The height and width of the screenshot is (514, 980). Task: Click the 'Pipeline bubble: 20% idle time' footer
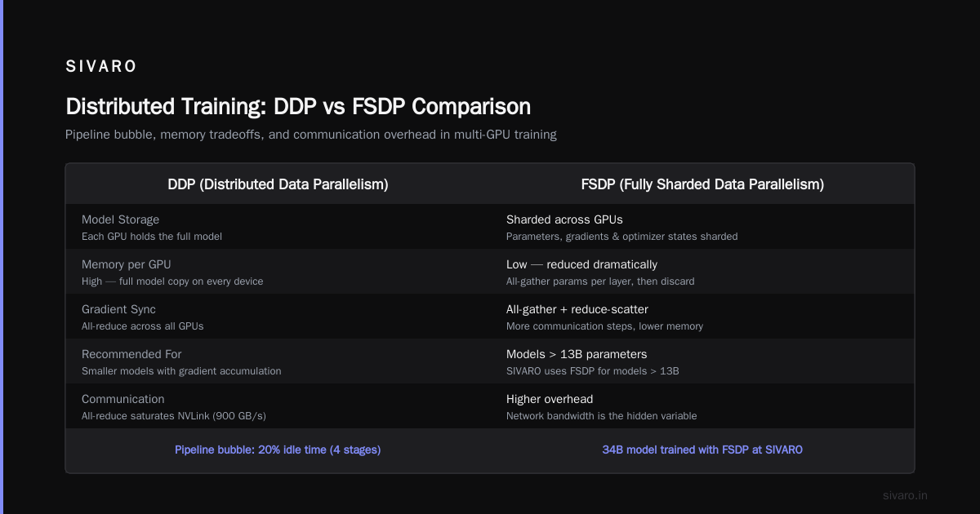(x=278, y=450)
